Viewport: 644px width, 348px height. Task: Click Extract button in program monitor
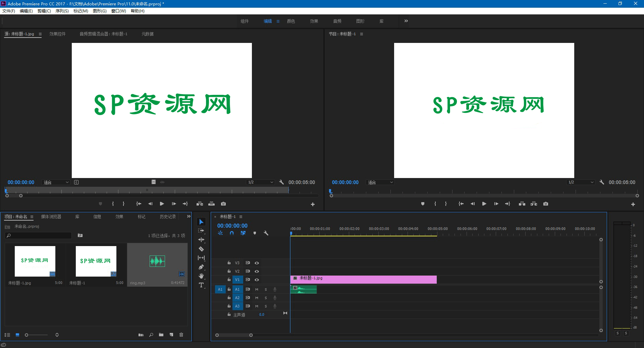534,204
